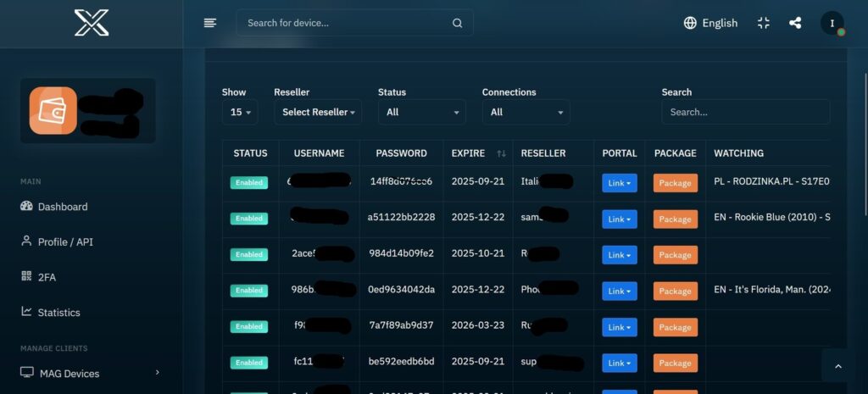Open the Status filter dropdown
This screenshot has height=394, width=868.
[422, 112]
